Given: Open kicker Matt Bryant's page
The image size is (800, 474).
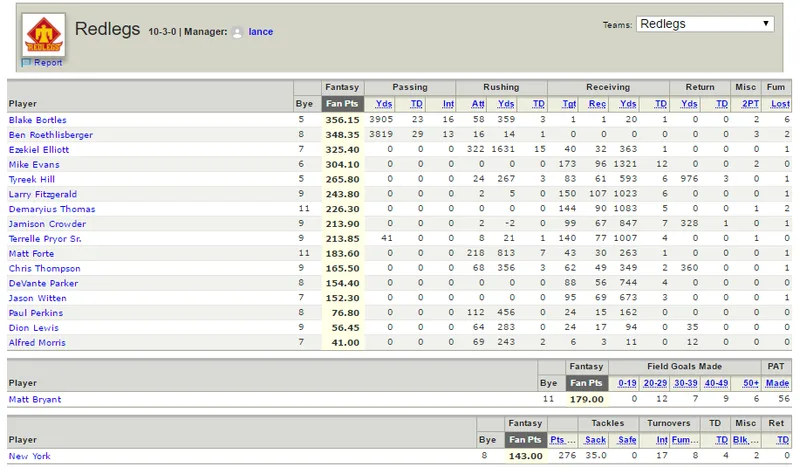Looking at the screenshot, I should pos(35,400).
